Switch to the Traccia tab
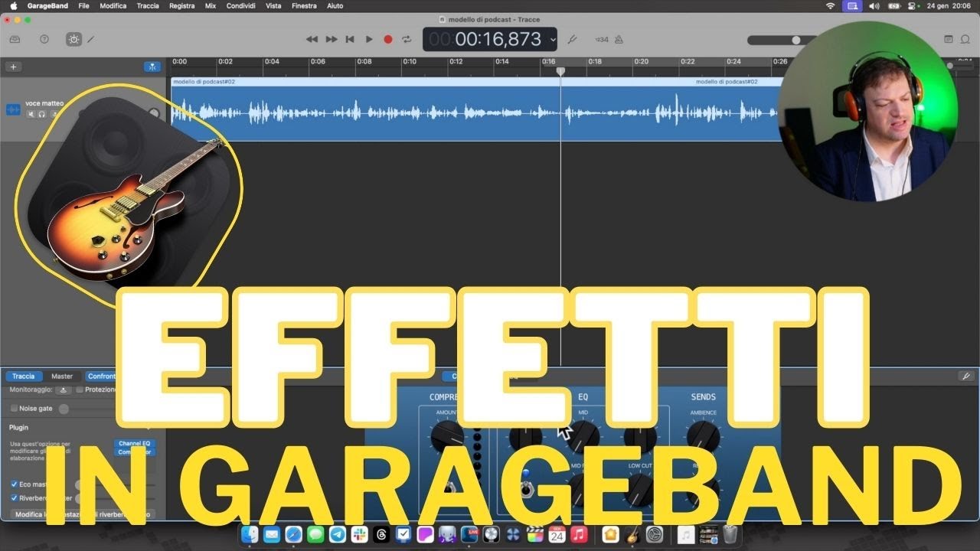The image size is (980, 551). (x=23, y=376)
